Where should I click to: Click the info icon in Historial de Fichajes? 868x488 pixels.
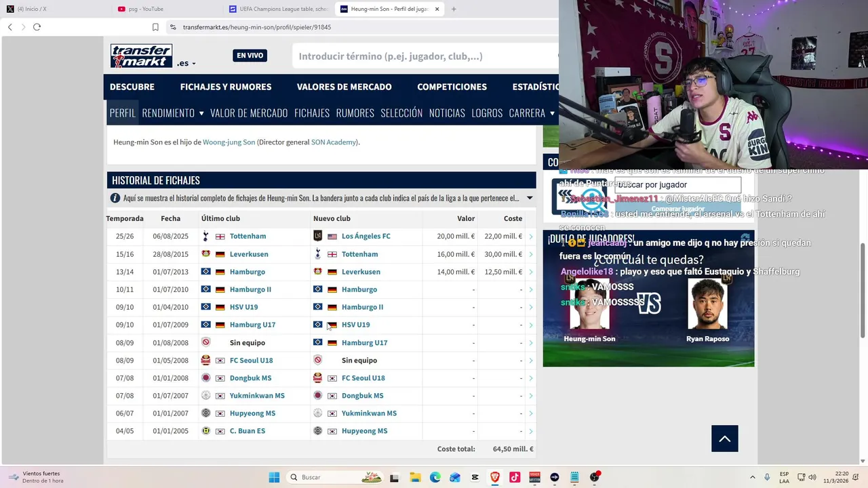click(x=115, y=198)
